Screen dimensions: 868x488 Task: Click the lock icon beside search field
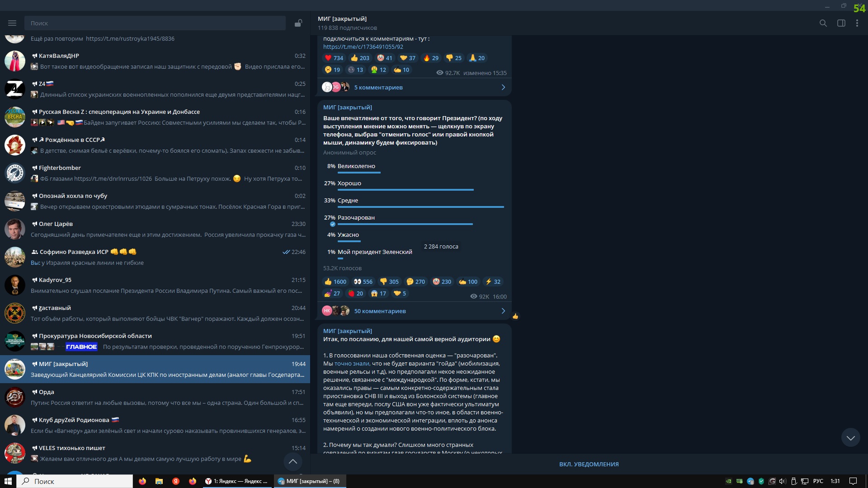coord(298,23)
